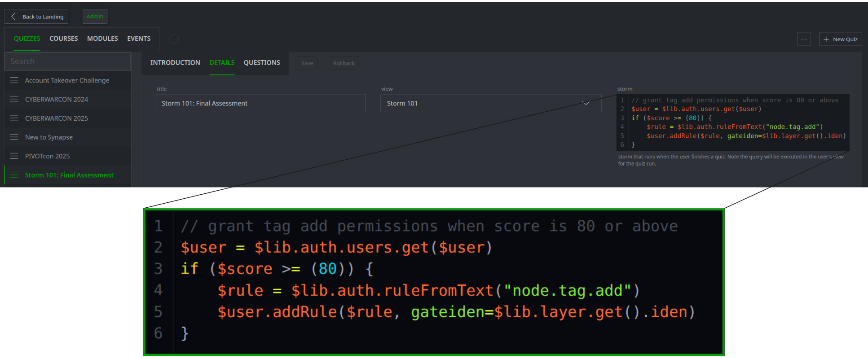The image size is (868, 358).
Task: Open the EVENTS tab
Action: coord(139,39)
